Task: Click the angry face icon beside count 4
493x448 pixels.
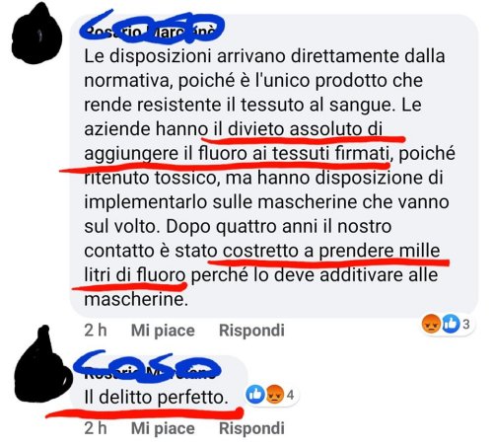Action: click(x=275, y=394)
